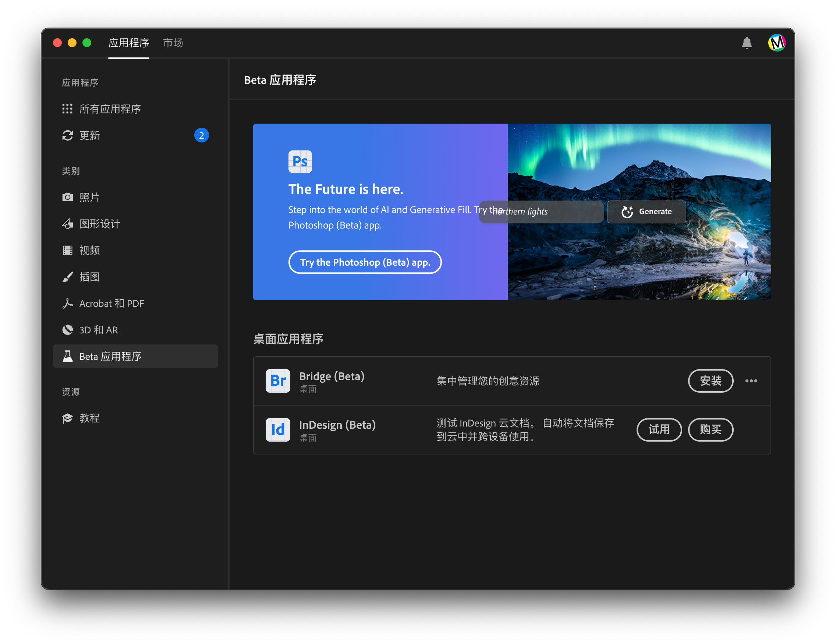Click the northern lights prompt field
Viewport: 836px width, 644px height.
[x=541, y=212]
